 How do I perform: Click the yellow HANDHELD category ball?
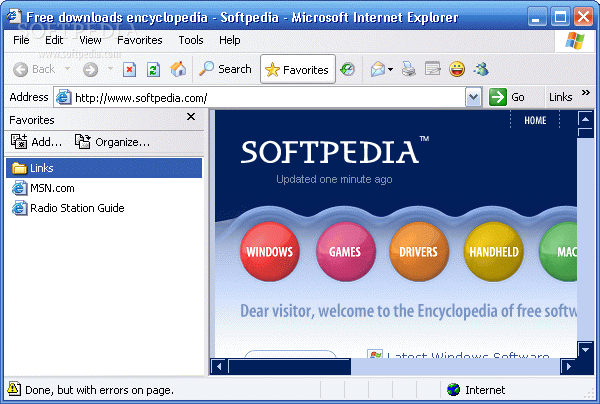494,252
